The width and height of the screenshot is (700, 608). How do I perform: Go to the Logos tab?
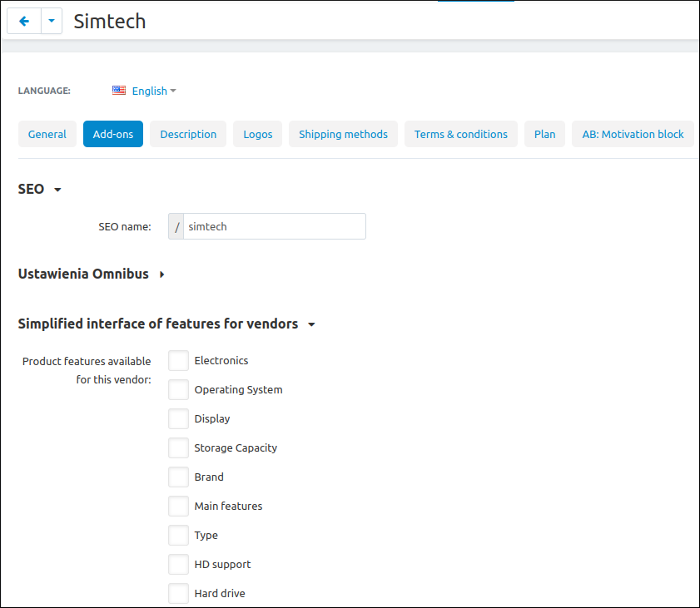point(258,134)
